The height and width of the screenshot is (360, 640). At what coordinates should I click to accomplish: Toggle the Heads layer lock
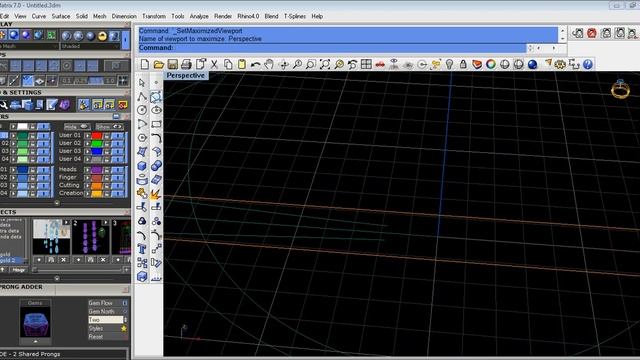[106, 169]
